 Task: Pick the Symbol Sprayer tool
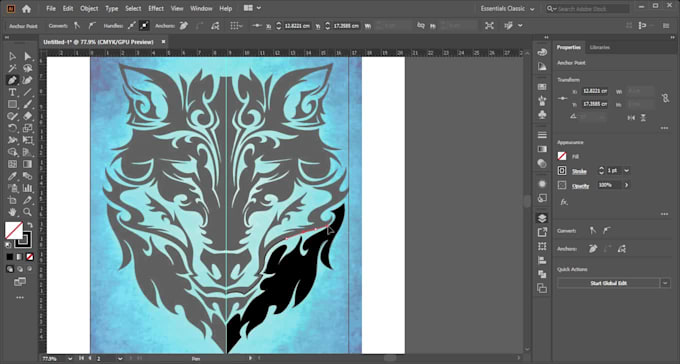[x=12, y=188]
